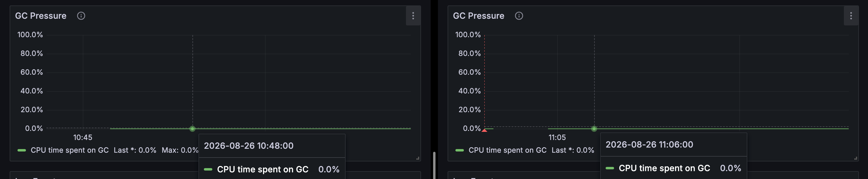Click the tooltip timestamp 2026-08-26 10:48:00

tap(249, 146)
